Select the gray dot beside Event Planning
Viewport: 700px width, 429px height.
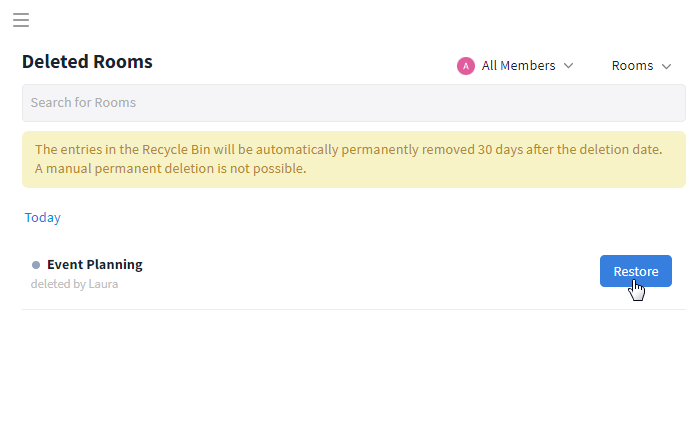(36, 265)
